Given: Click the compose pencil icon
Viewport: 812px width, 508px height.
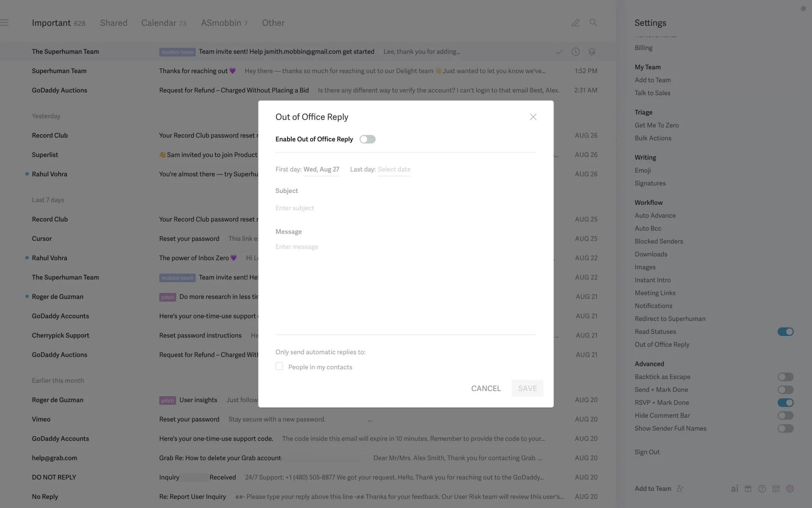Looking at the screenshot, I should [576, 23].
